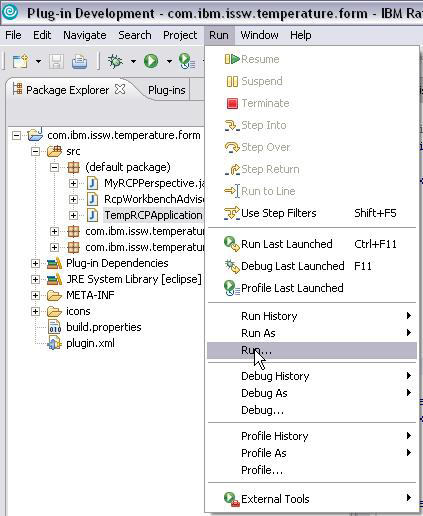This screenshot has width=423, height=516.
Task: Expand the META-INF folder
Action: (x=35, y=295)
